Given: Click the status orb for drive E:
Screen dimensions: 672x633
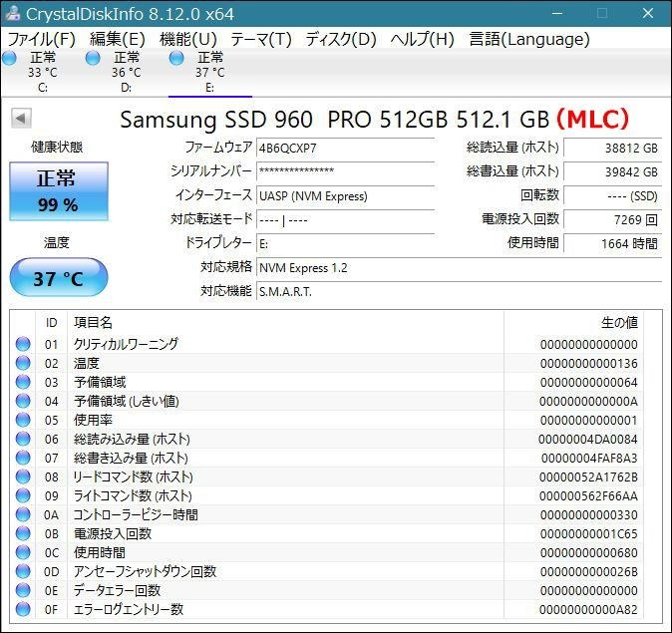Looking at the screenshot, I should (176, 58).
